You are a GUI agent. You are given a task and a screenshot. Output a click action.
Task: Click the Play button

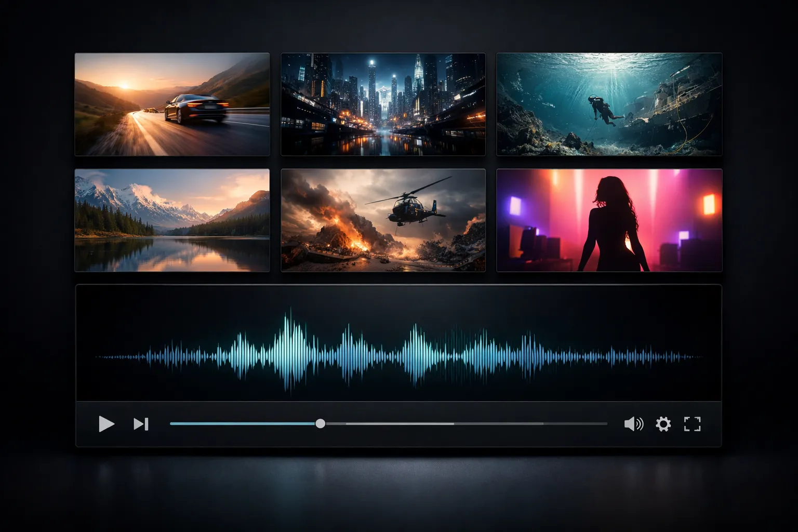pyautogui.click(x=107, y=424)
